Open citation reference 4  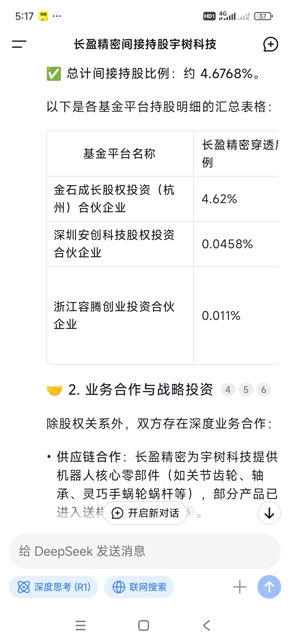pyautogui.click(x=228, y=390)
